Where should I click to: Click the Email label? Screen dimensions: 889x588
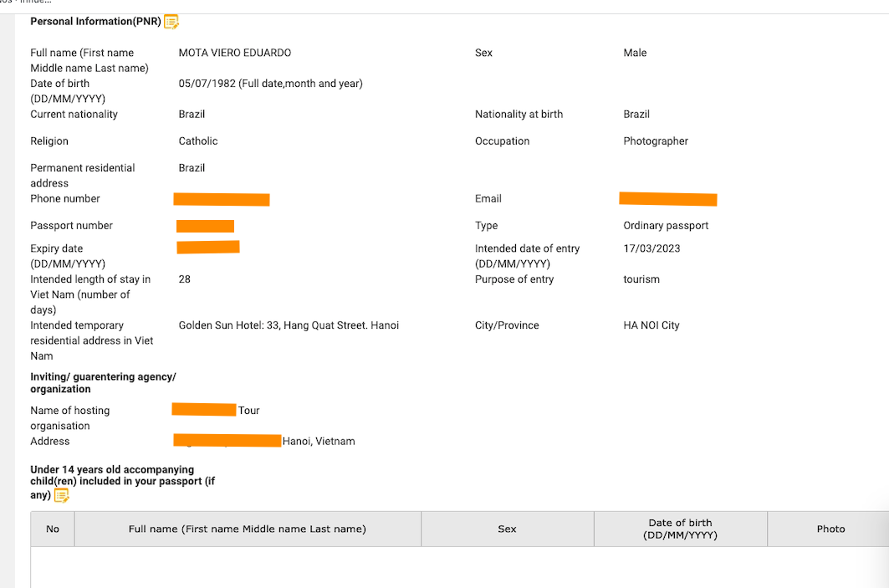click(488, 198)
